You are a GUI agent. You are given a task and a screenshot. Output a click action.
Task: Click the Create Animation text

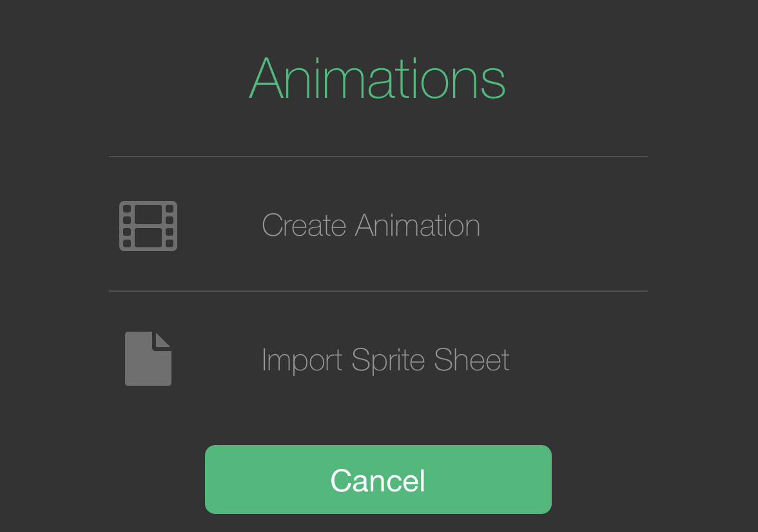pos(371,225)
